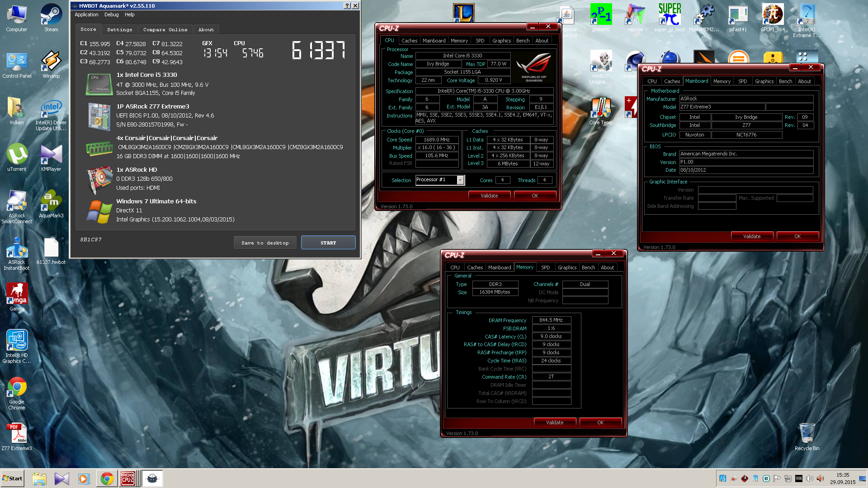Click Validate in the Mainboard CPU-Z window
The width and height of the screenshot is (868, 488).
pyautogui.click(x=752, y=236)
